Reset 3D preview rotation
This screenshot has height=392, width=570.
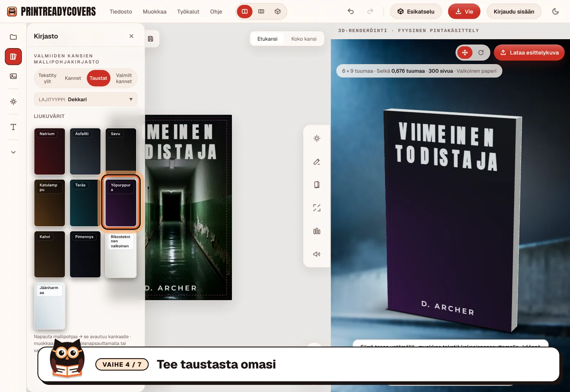481,53
